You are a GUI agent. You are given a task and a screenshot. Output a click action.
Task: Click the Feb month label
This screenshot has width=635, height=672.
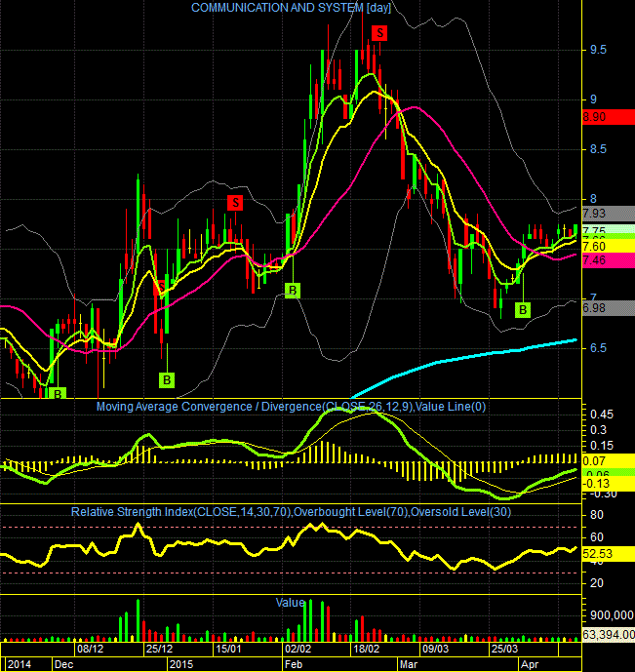click(x=294, y=664)
